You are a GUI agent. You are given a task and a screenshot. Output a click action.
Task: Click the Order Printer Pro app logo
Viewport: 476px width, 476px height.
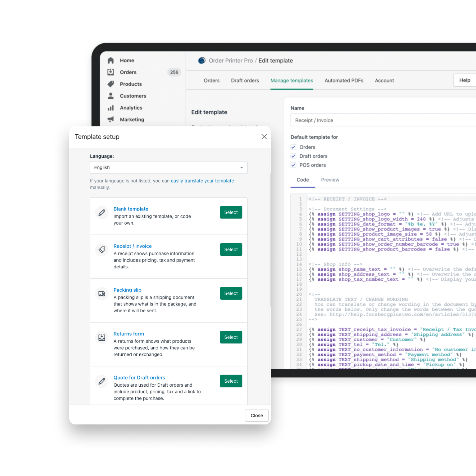pyautogui.click(x=202, y=61)
